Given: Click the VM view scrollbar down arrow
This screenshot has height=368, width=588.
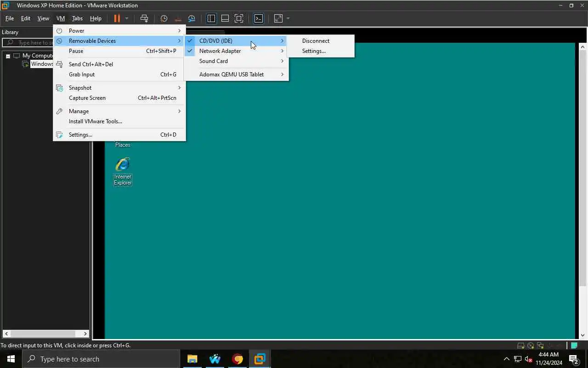Looking at the screenshot, I should point(582,335).
